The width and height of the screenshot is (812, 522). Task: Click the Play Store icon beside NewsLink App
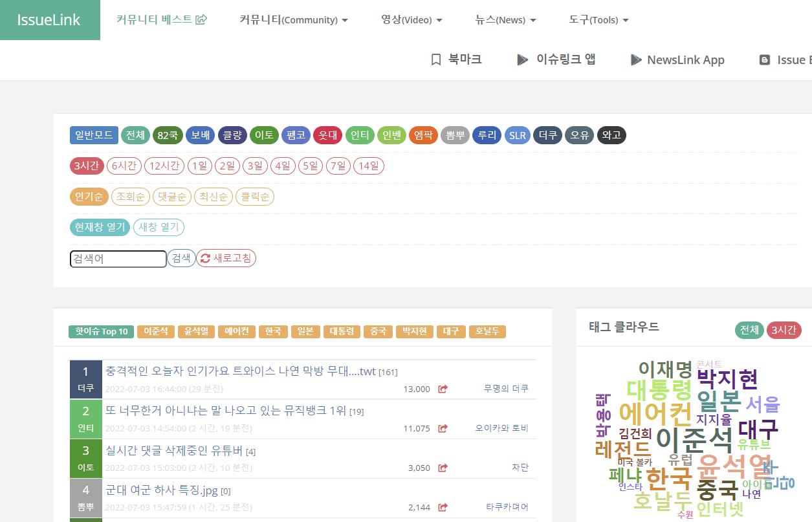click(636, 60)
